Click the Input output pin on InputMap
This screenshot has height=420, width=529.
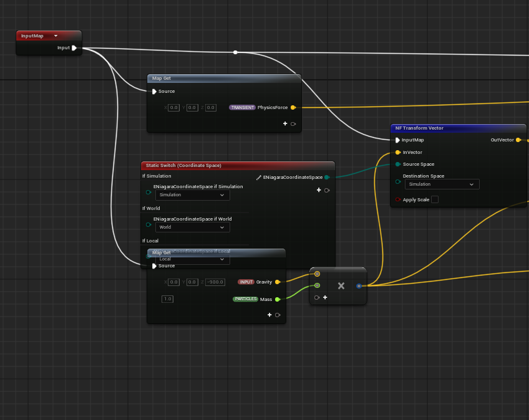pos(74,48)
